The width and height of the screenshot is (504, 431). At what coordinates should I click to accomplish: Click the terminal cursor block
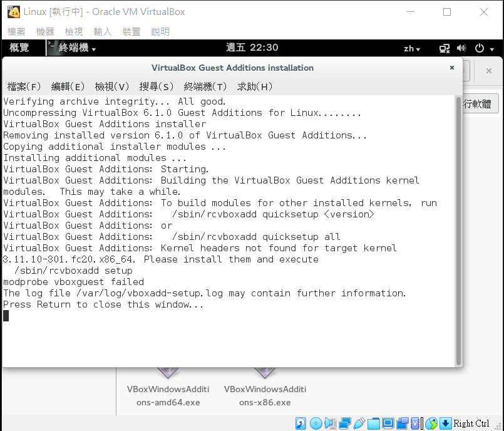point(6,316)
